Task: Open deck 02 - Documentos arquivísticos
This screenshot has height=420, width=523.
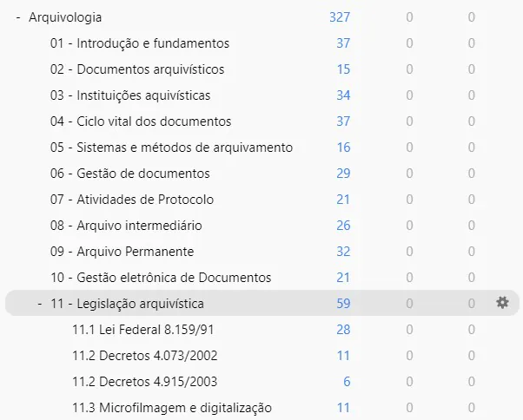Action: tap(137, 69)
